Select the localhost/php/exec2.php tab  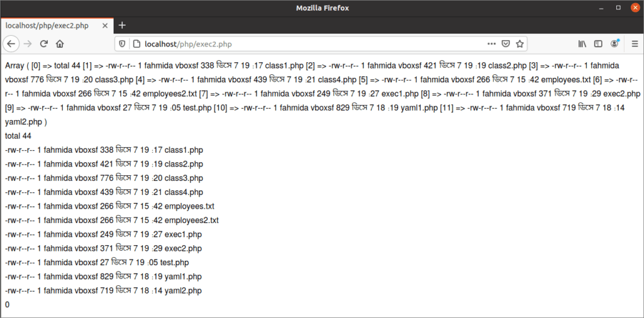pyautogui.click(x=47, y=25)
